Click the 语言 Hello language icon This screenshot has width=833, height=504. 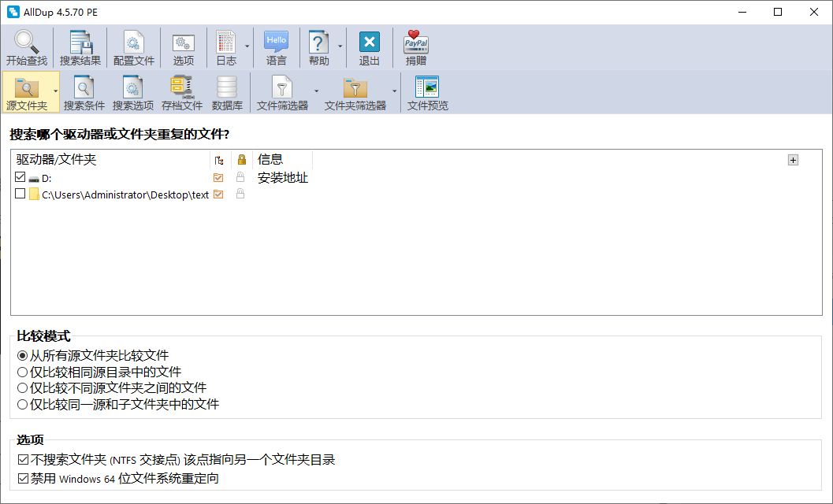[276, 43]
